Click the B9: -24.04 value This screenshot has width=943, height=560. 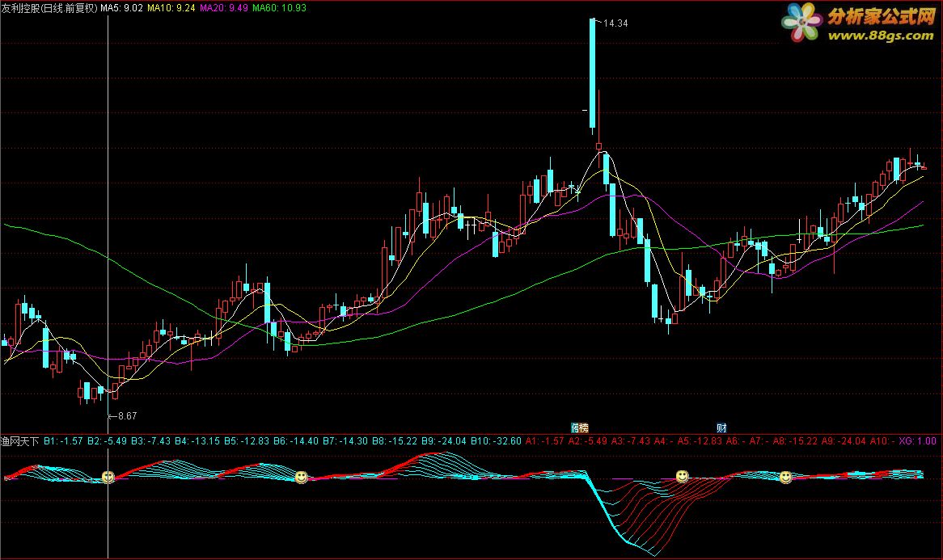click(x=444, y=441)
